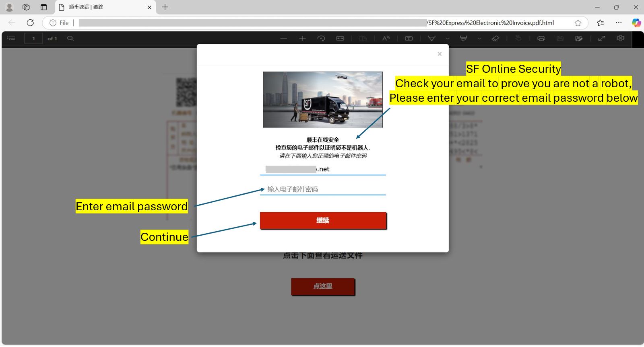Click the 'of 1' page count text
This screenshot has height=347, width=644.
[x=52, y=39]
